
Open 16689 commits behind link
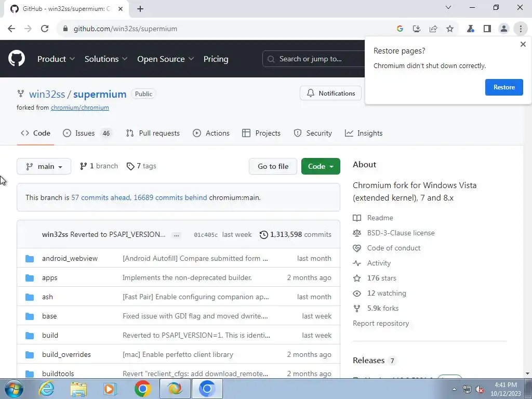[170, 197]
